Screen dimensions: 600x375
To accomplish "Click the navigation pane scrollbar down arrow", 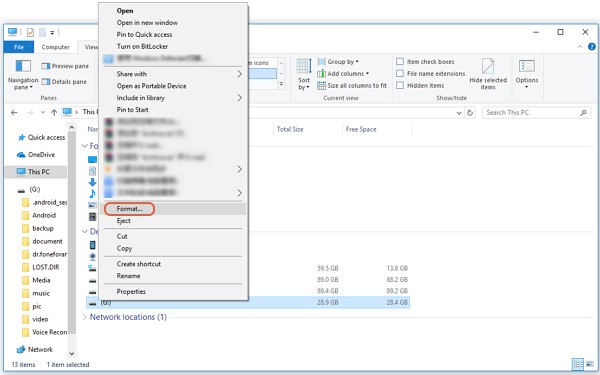I will pos(72,354).
